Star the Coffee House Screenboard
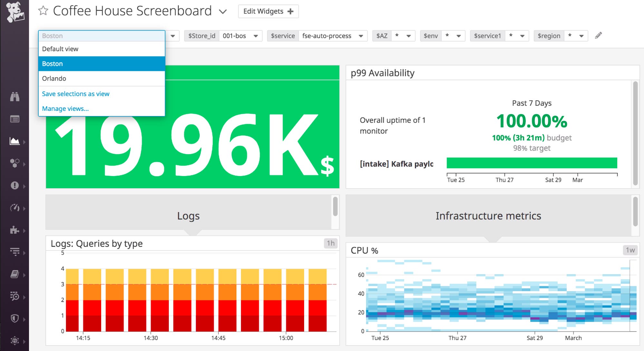 point(43,11)
